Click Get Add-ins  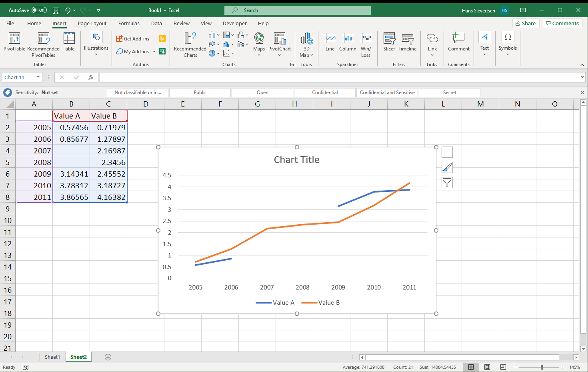133,39
